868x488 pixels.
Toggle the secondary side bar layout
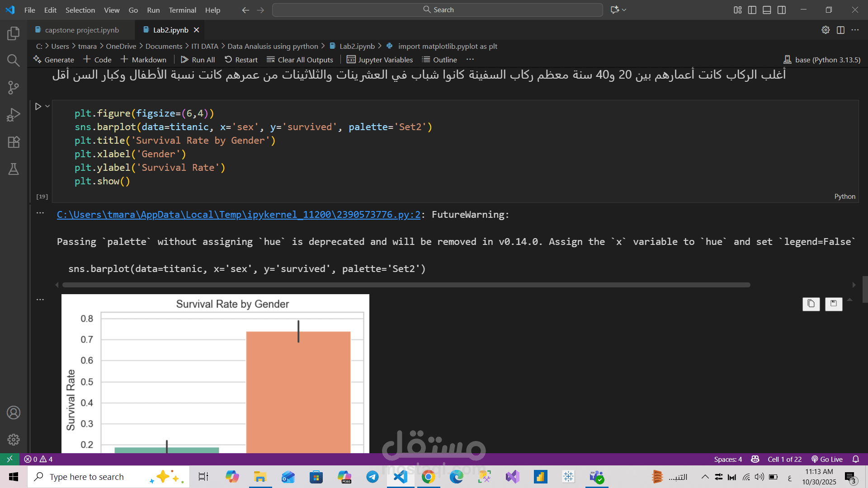[782, 10]
